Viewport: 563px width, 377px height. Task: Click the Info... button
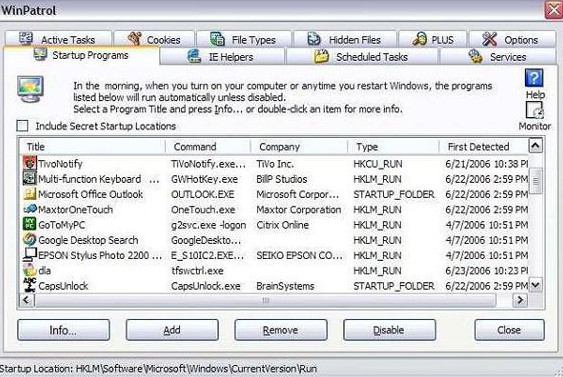(64, 330)
